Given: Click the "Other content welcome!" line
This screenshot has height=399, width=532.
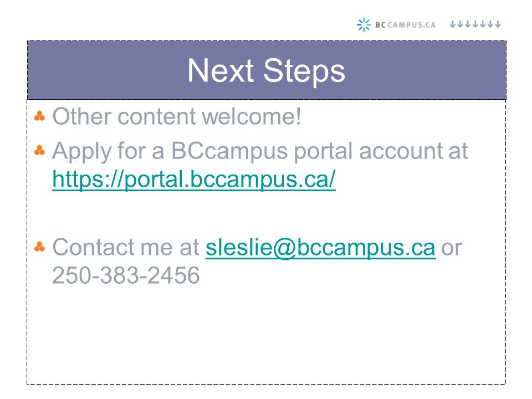Looking at the screenshot, I should pyautogui.click(x=176, y=116).
